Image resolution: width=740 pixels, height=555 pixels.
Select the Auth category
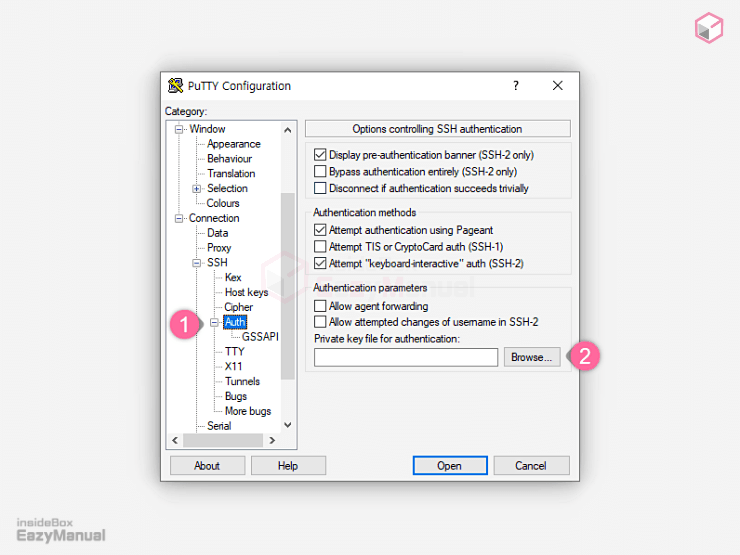point(235,322)
